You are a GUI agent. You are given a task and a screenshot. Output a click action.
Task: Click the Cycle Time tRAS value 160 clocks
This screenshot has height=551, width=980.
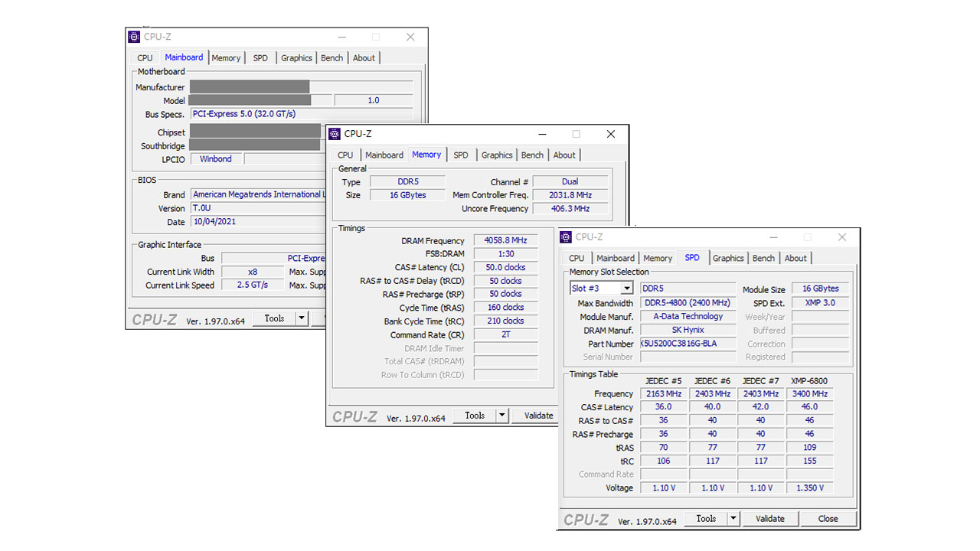pos(505,308)
